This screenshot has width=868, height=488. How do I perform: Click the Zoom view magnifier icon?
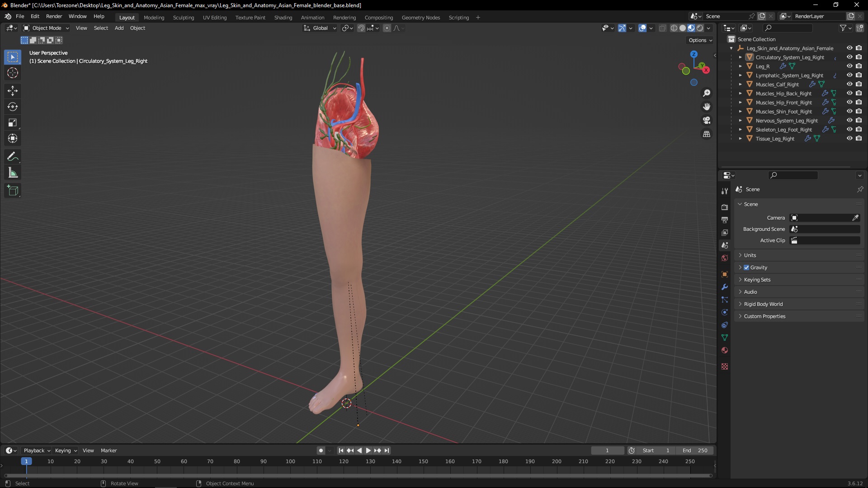click(706, 93)
